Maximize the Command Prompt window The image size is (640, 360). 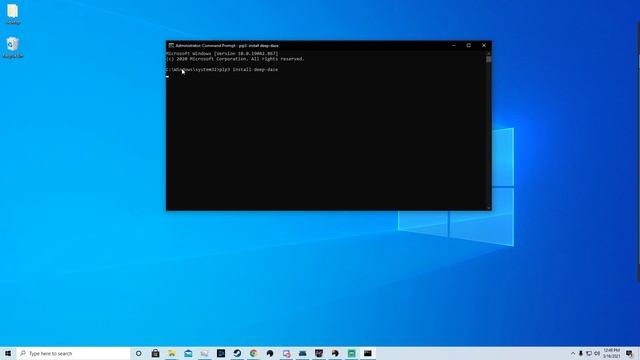coord(469,46)
